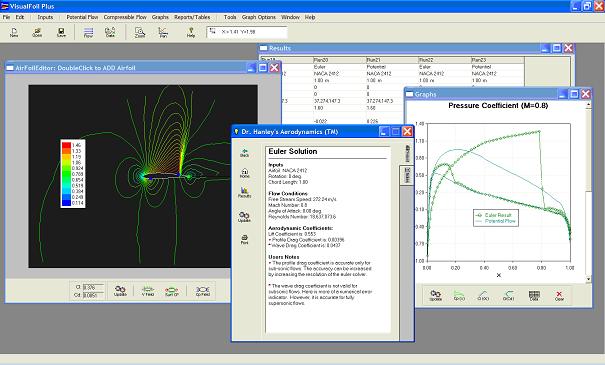Click the fourth curve icon in Graphs toolbar
Image resolution: width=605 pixels, height=365 pixels.
pos(509,296)
